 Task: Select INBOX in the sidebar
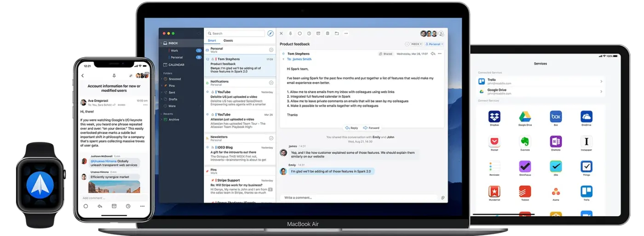coord(182,43)
